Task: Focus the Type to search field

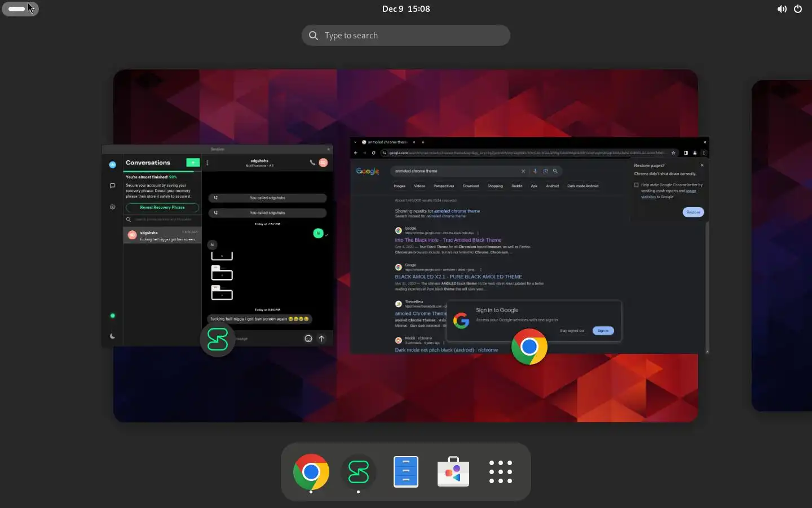Action: (406, 36)
